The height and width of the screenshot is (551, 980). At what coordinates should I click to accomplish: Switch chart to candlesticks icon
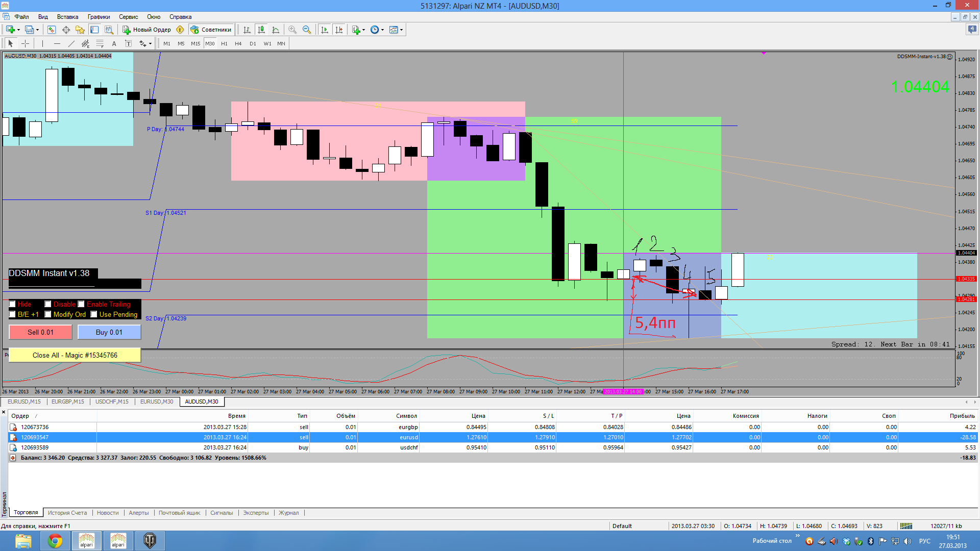pyautogui.click(x=261, y=30)
